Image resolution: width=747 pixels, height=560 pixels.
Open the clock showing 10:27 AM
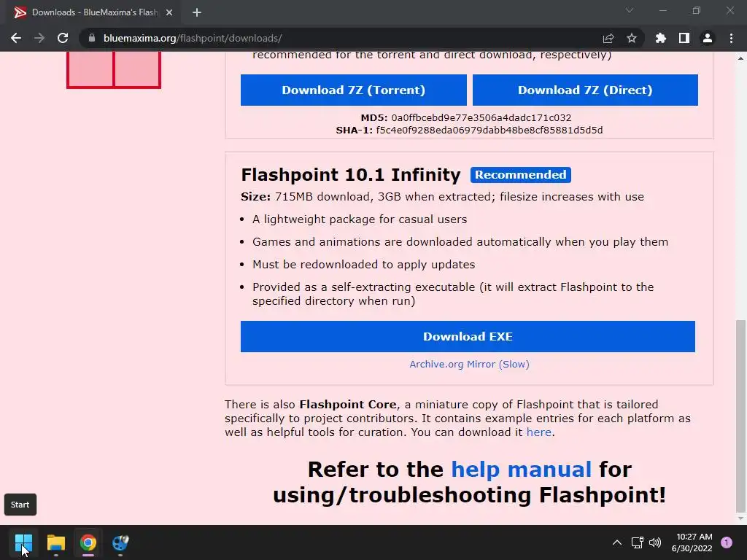coord(692,542)
